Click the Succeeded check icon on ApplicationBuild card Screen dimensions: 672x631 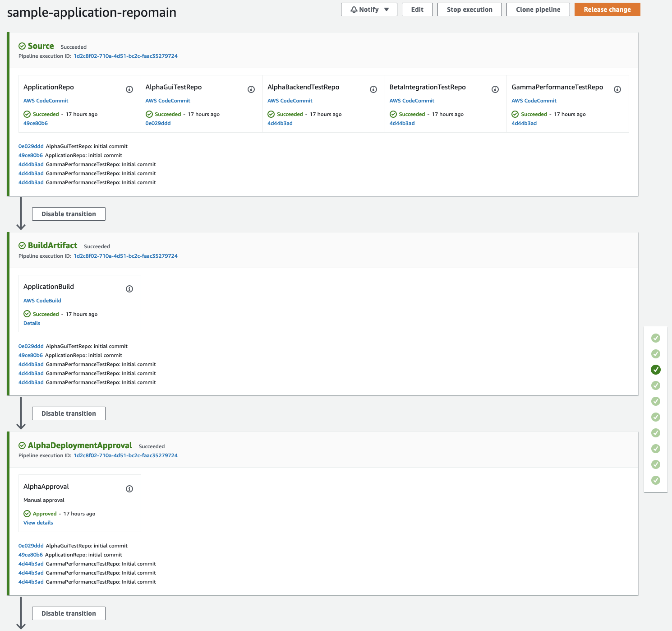(x=27, y=314)
